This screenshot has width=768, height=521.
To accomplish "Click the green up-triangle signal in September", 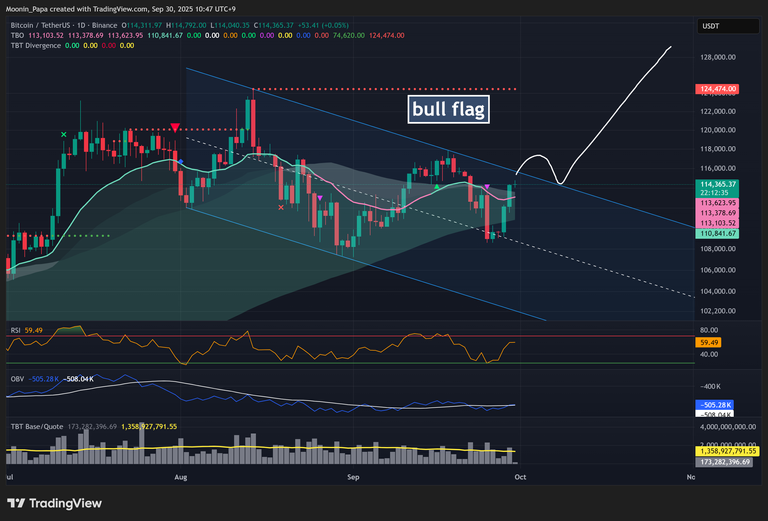I will (436, 187).
